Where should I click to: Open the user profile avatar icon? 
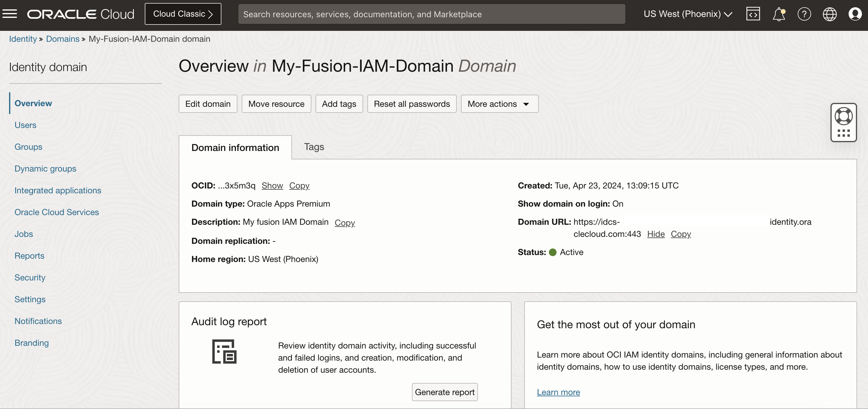[x=854, y=14]
